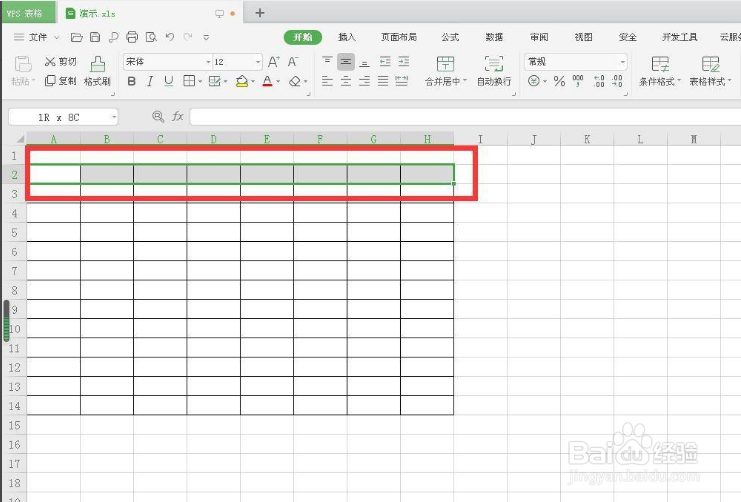
Task: Redo the last action
Action: click(x=188, y=37)
